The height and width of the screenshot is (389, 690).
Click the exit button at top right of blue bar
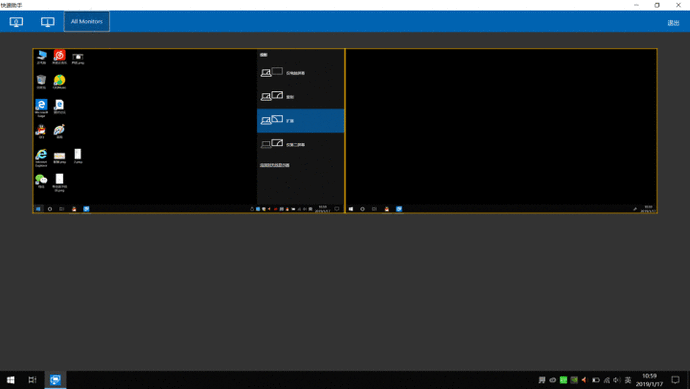click(x=673, y=23)
